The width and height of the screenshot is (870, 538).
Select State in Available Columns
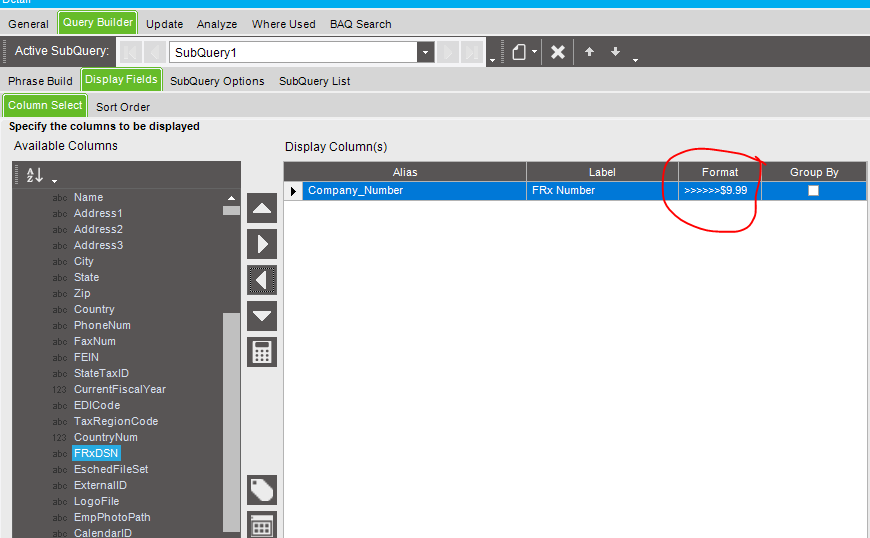click(x=87, y=277)
